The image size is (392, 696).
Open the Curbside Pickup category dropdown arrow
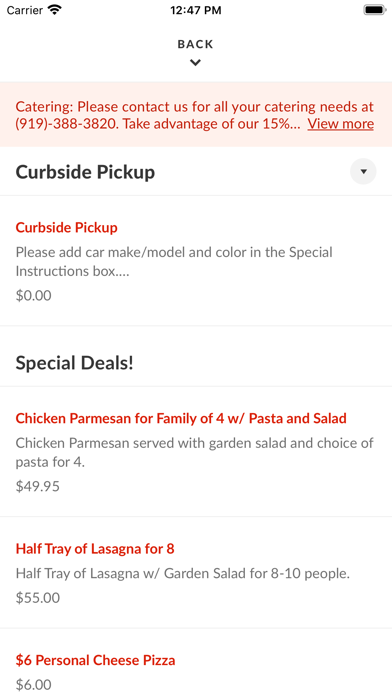363,171
